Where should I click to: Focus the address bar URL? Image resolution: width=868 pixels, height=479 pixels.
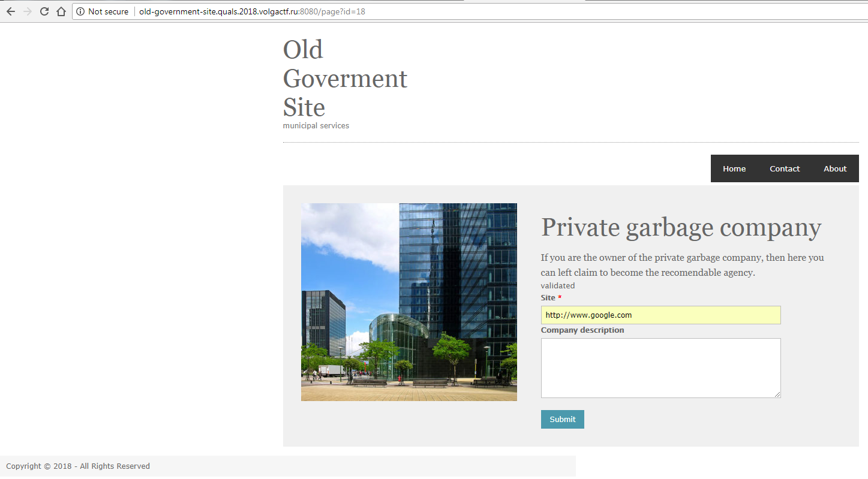(x=252, y=11)
